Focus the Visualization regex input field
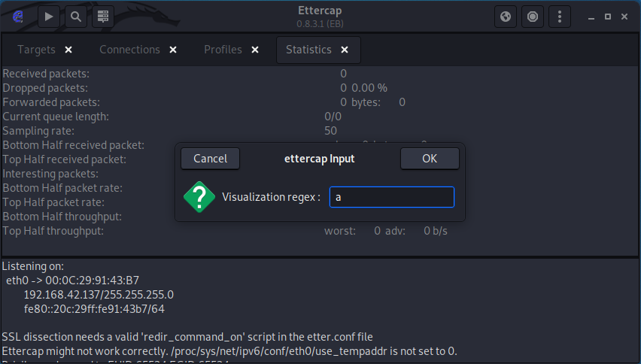Image resolution: width=641 pixels, height=364 pixels. point(392,197)
